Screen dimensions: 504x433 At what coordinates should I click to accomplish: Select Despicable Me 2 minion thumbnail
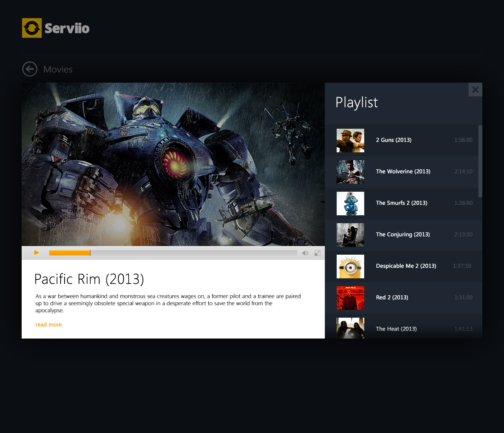[x=350, y=266]
